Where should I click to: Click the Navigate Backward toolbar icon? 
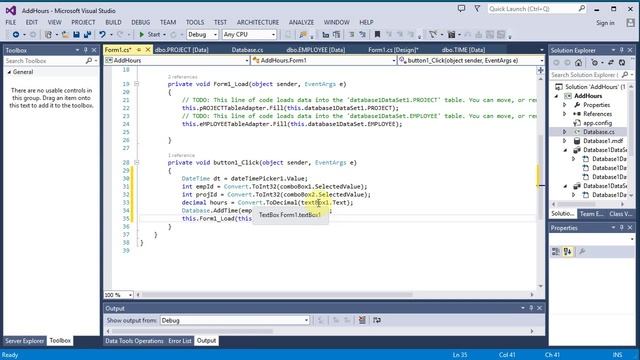[16, 35]
